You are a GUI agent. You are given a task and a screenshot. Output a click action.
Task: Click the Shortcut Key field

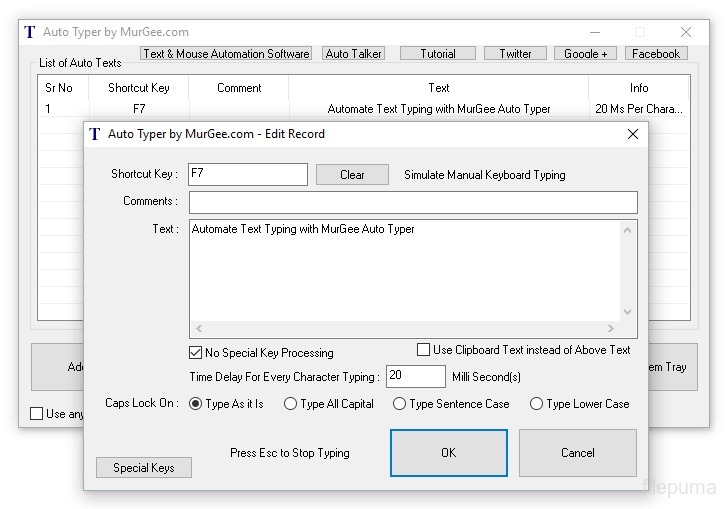click(x=247, y=174)
